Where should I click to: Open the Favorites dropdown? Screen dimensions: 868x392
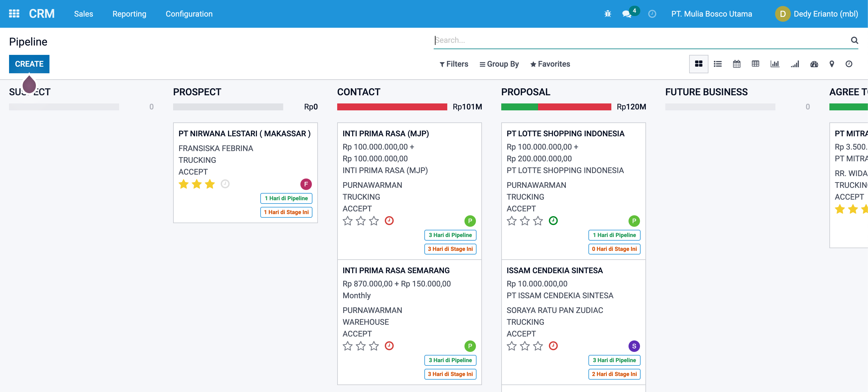click(x=550, y=64)
